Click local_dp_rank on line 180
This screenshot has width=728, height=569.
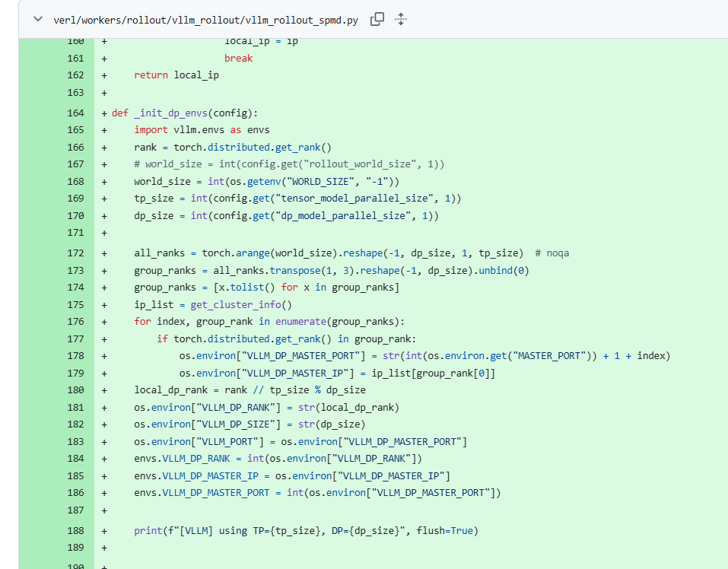point(171,390)
